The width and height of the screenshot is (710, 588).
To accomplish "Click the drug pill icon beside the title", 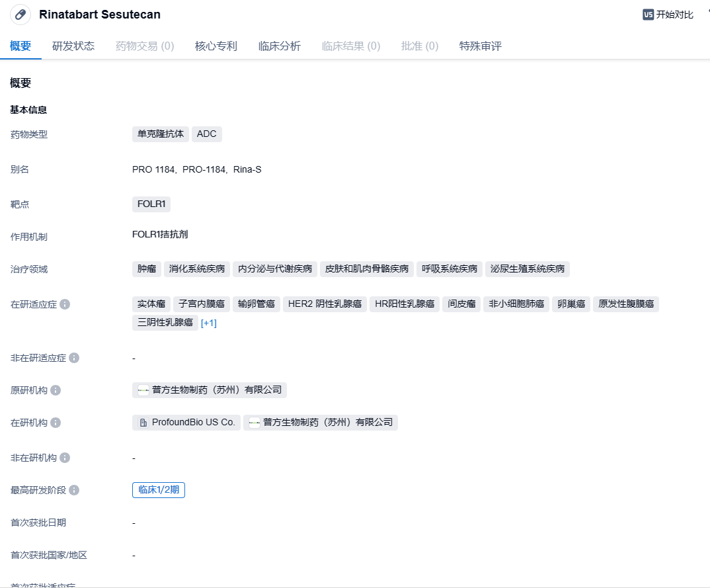I will click(x=20, y=15).
